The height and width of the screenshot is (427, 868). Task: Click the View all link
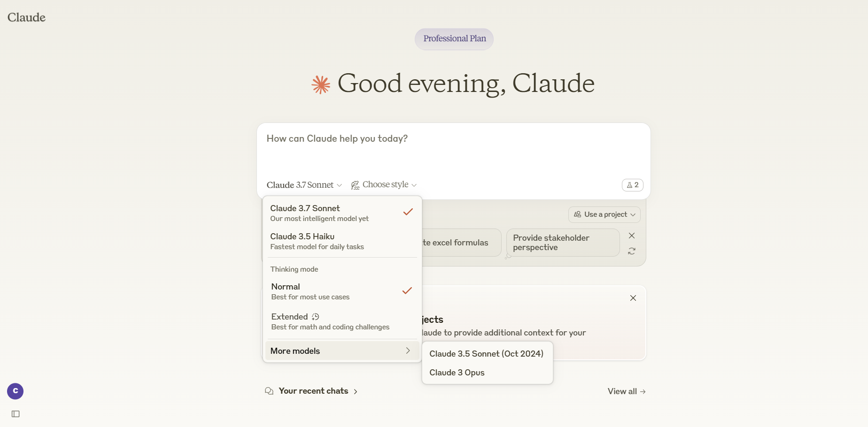[627, 391]
